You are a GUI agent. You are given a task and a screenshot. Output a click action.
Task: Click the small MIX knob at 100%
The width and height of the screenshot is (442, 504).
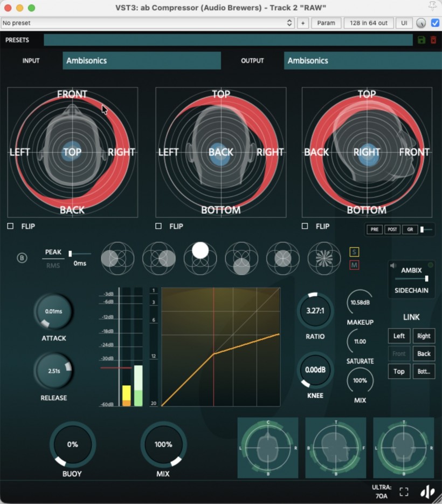(360, 380)
